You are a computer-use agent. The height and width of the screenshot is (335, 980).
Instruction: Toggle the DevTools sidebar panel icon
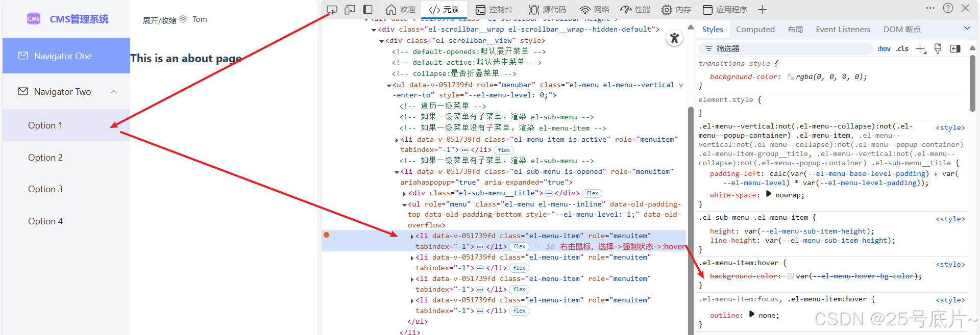tap(367, 10)
